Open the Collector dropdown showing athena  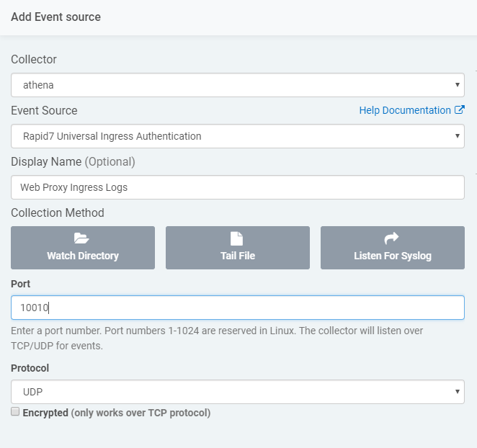237,85
